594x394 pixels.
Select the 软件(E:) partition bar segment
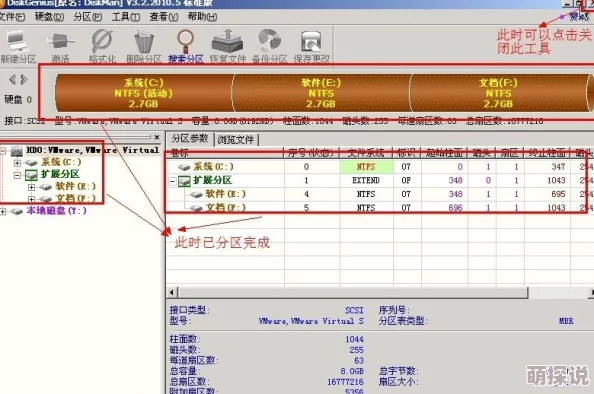tap(321, 93)
